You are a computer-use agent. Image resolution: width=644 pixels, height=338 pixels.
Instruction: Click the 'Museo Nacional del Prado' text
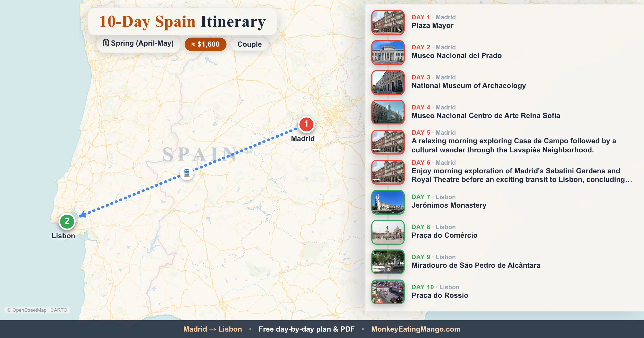(x=457, y=56)
